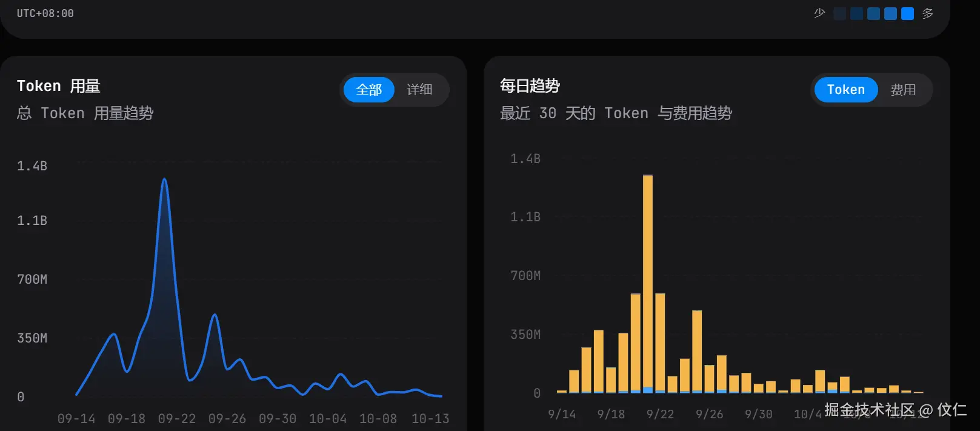Click the darkest heatmap legend swatch
980x431 pixels.
click(x=839, y=14)
